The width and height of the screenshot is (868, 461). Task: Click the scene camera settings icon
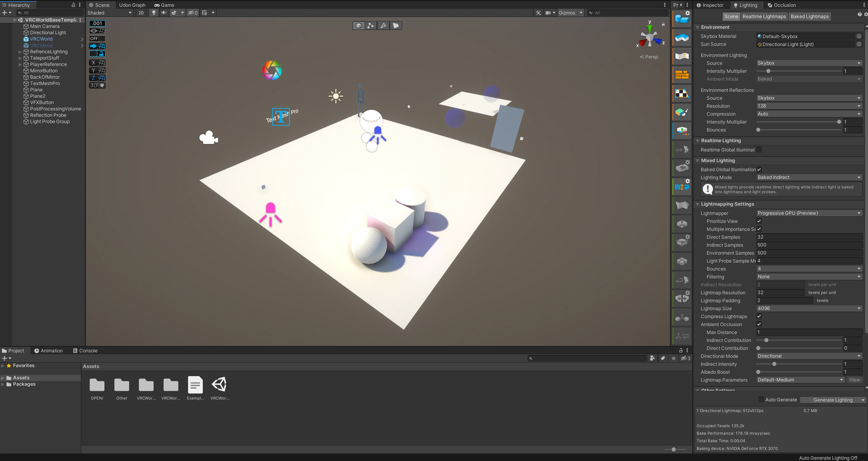pyautogui.click(x=549, y=12)
